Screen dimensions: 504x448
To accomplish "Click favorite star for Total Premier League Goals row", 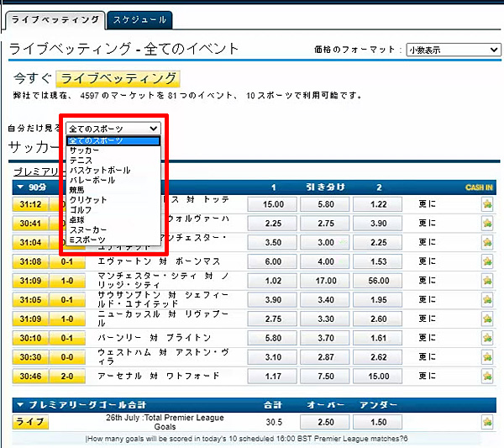I will click(487, 422).
